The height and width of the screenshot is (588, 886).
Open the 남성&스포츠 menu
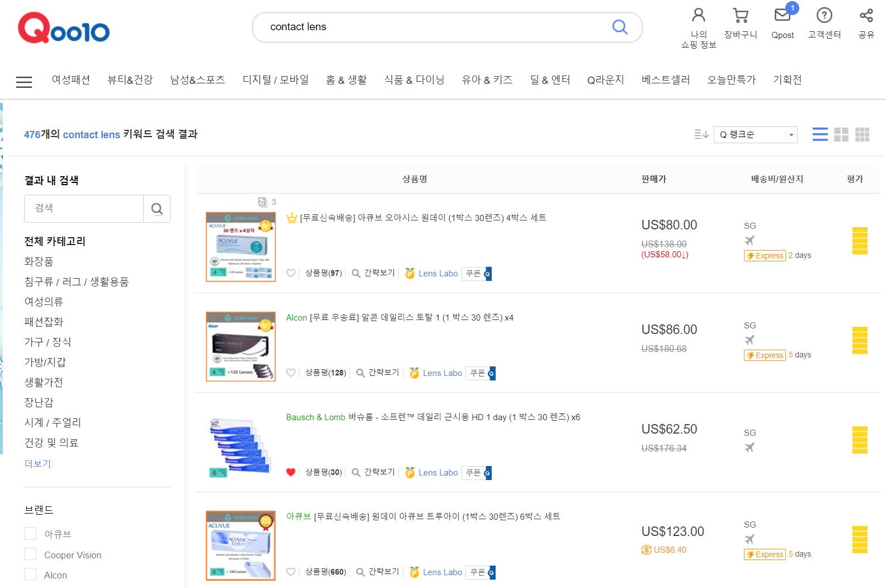point(197,80)
